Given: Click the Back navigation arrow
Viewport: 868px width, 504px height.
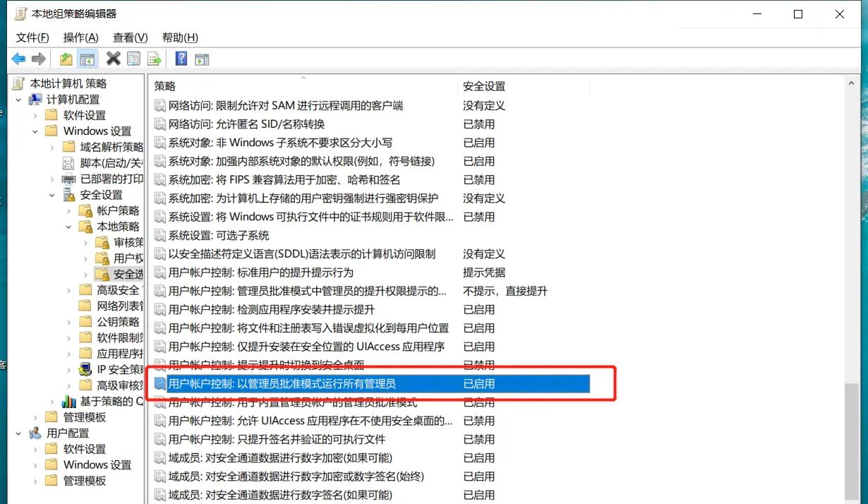Looking at the screenshot, I should 18,59.
